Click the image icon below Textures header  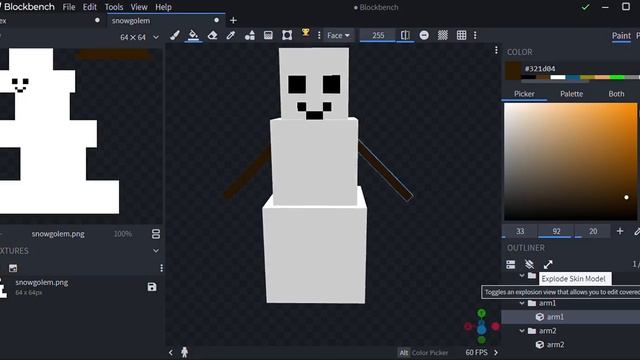[x=13, y=268]
